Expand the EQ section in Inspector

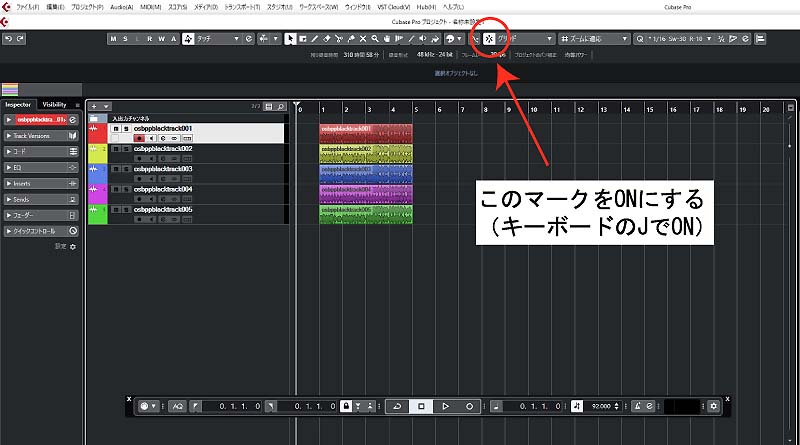click(x=40, y=167)
